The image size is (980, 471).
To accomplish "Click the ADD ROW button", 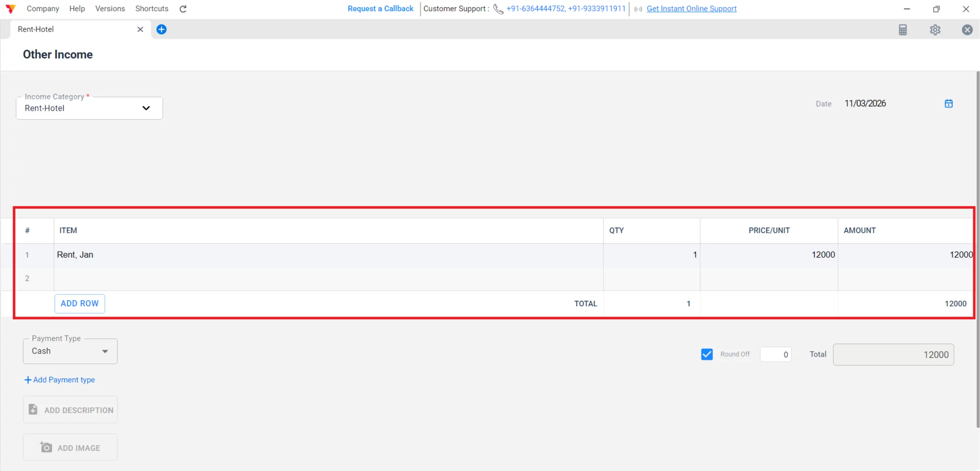I will pos(79,303).
